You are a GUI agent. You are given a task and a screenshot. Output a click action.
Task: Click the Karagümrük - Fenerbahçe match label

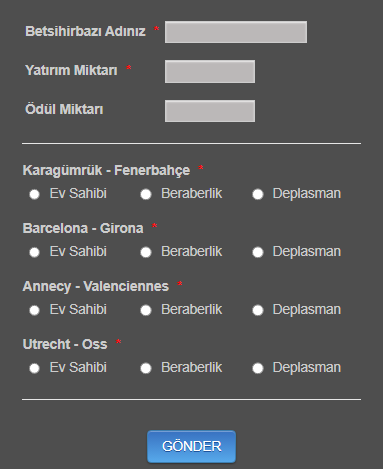tap(106, 170)
